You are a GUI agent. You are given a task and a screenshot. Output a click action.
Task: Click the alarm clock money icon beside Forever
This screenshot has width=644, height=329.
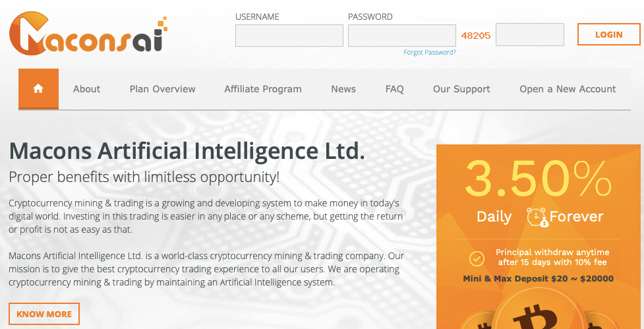tap(537, 217)
